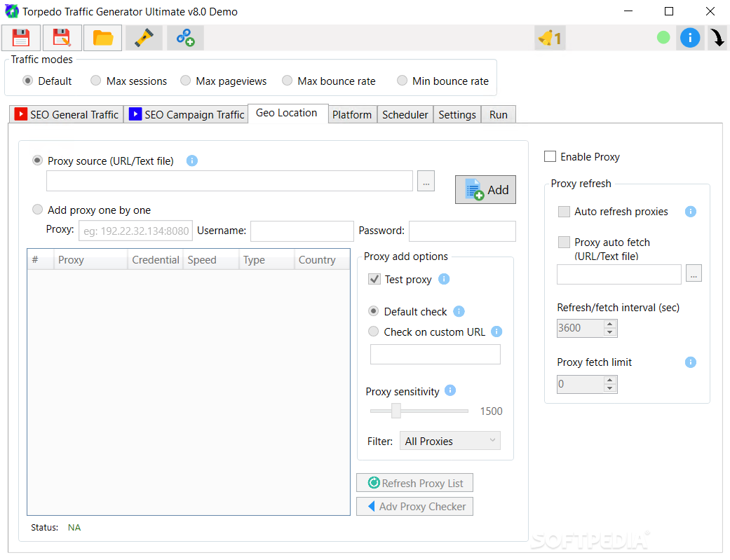Sort list by Type column header
This screenshot has height=560, width=730.
[x=266, y=260]
